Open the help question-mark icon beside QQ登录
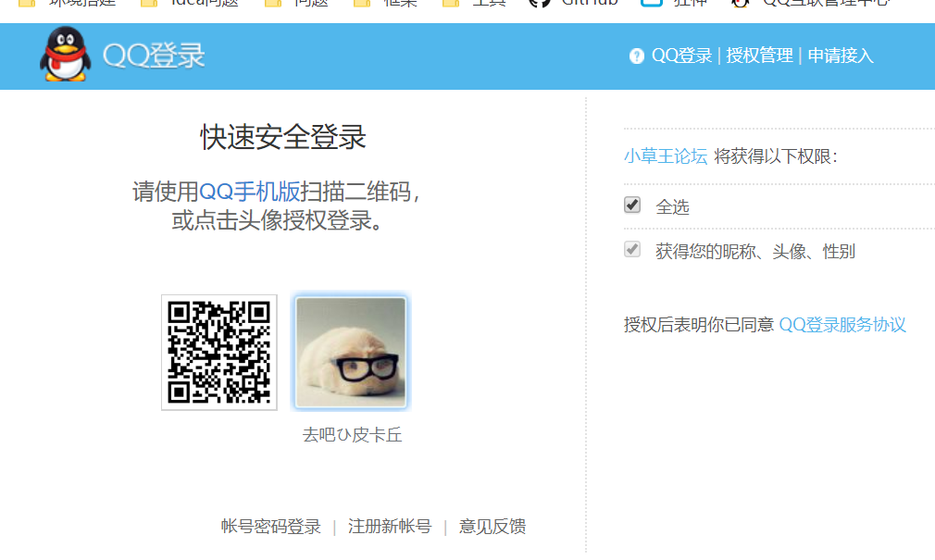 pos(636,56)
